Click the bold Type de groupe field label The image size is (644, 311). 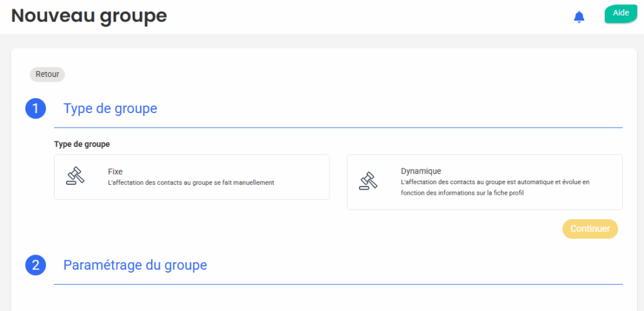(x=82, y=144)
